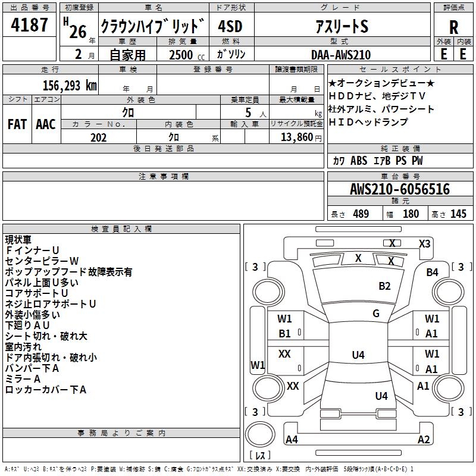The width and height of the screenshot is (476, 476).
Task: Select note ポップアップフード故障表示有
Action: point(68,272)
